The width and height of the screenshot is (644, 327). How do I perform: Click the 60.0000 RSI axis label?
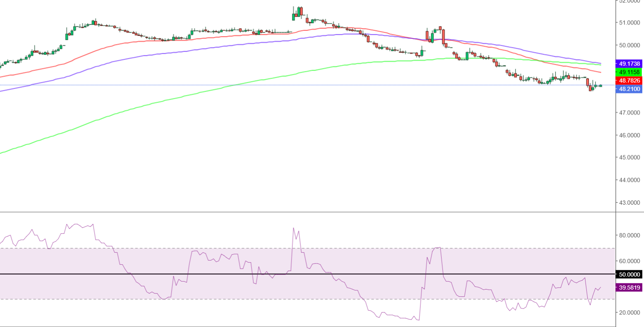(x=630, y=261)
